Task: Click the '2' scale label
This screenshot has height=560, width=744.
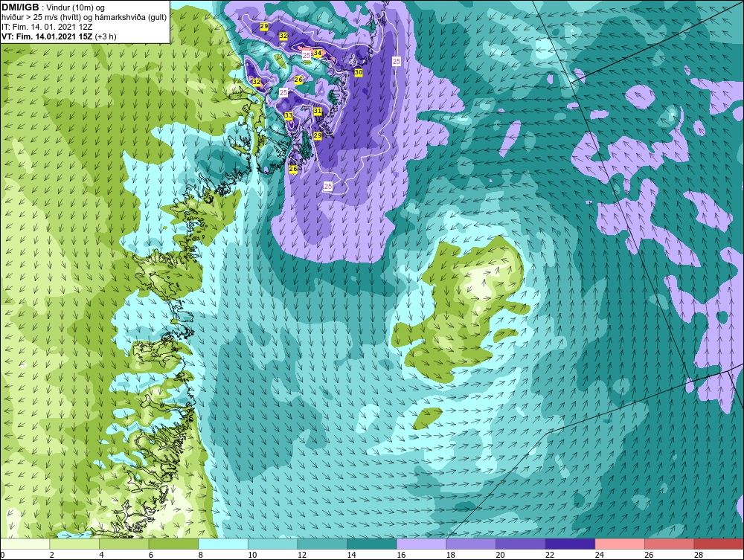Action: [52, 555]
